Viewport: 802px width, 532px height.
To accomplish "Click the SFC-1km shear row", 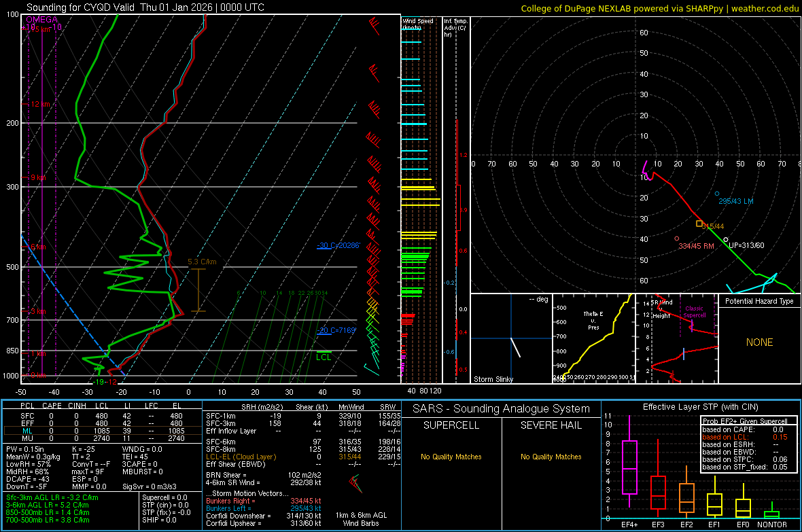I will [x=303, y=416].
